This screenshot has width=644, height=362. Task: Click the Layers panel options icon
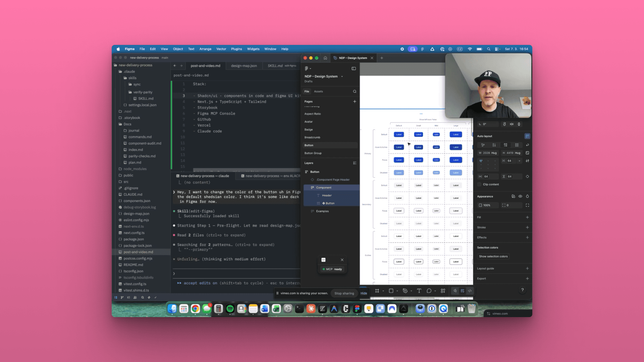click(x=355, y=163)
